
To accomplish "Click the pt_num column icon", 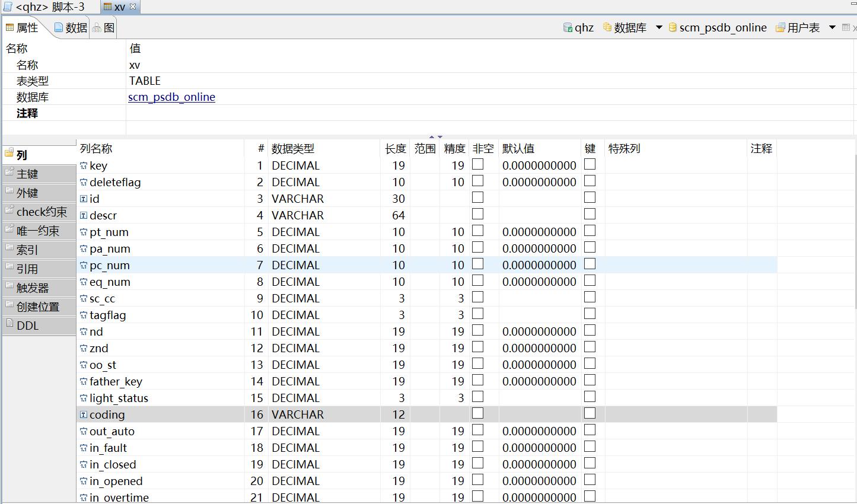I will [84, 232].
